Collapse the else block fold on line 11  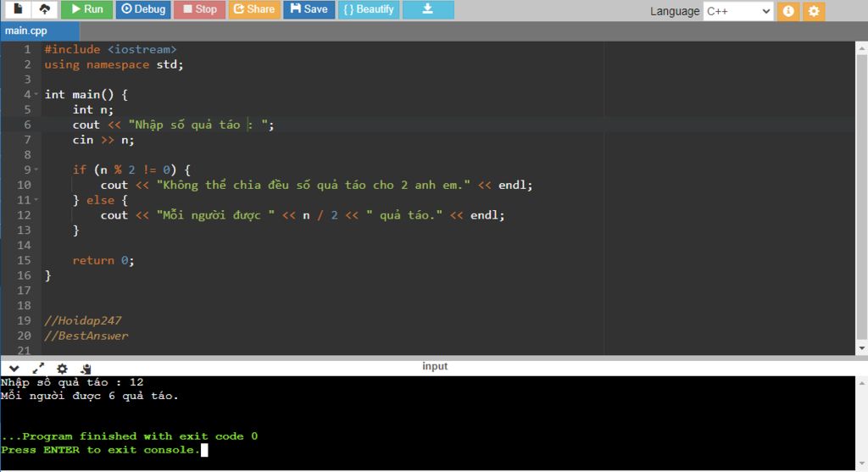36,200
